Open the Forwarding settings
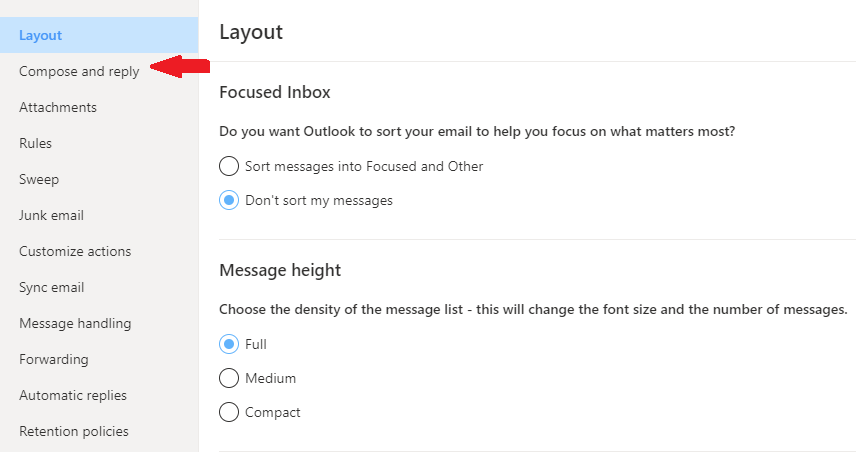Screen dimensions: 856x452 pos(54,360)
